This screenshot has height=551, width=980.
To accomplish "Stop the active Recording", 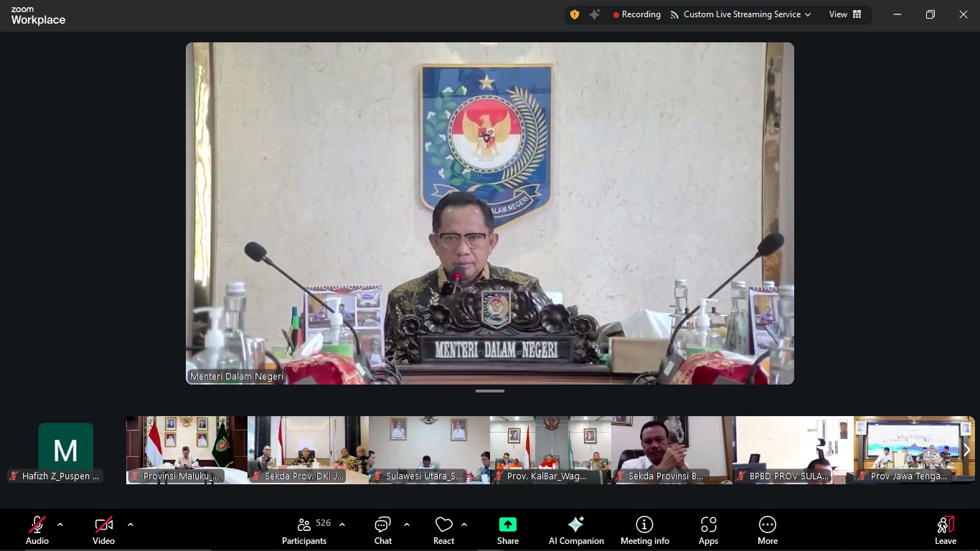I will [636, 14].
